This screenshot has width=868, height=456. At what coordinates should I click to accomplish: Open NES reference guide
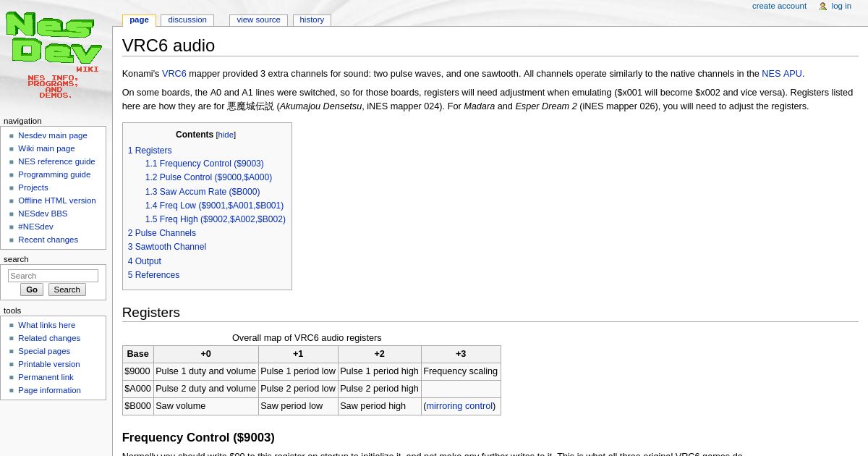[x=56, y=161]
